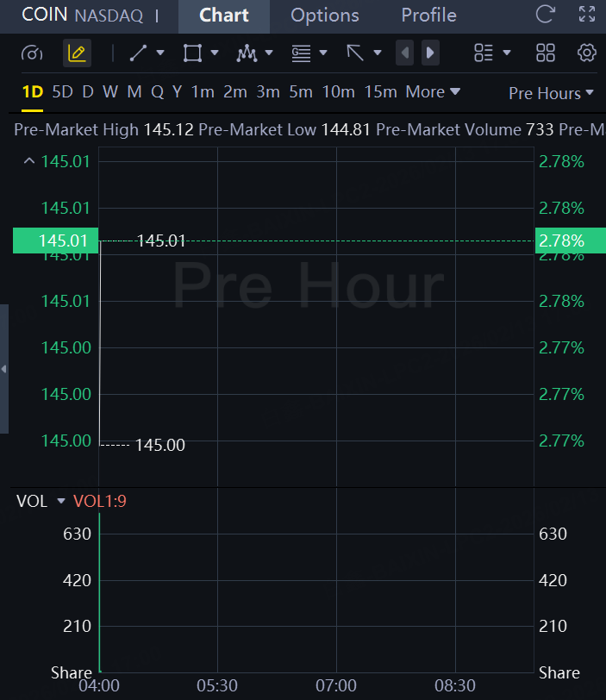This screenshot has height=700, width=606.
Task: Click the 145.01 high marker on the price line
Action: (x=161, y=241)
